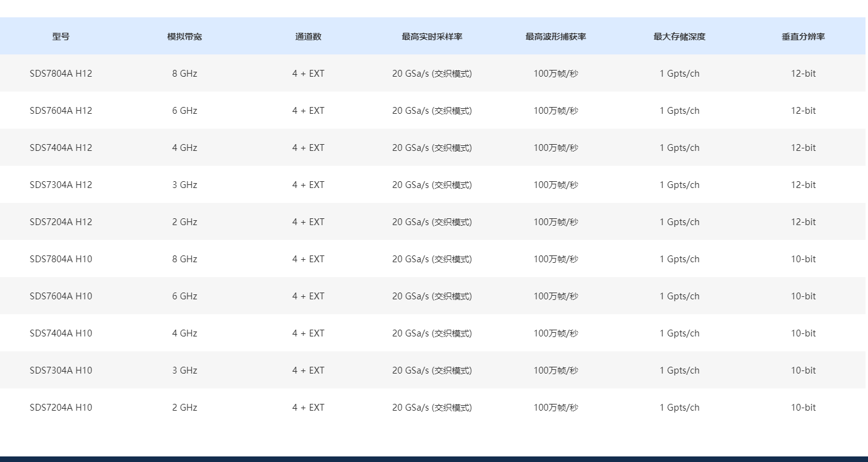Select model SDS7404A H10
Image resolution: width=868 pixels, height=462 pixels.
coord(61,333)
